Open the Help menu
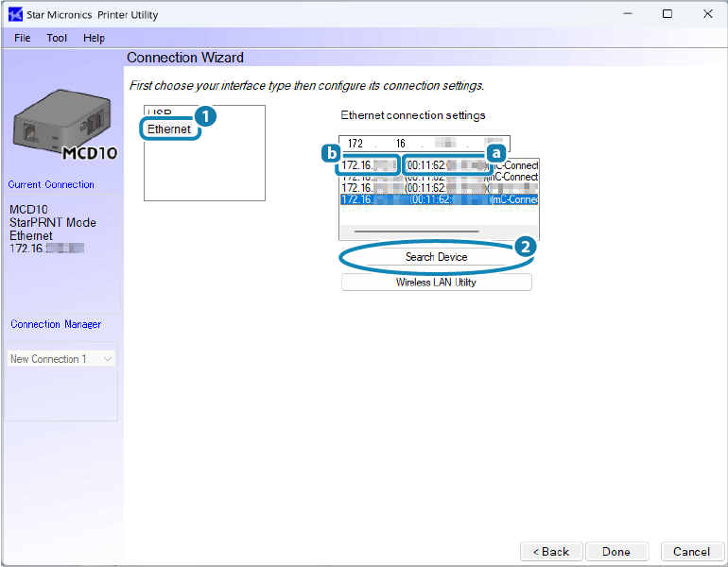Viewport: 728px width, 567px height. pos(94,38)
